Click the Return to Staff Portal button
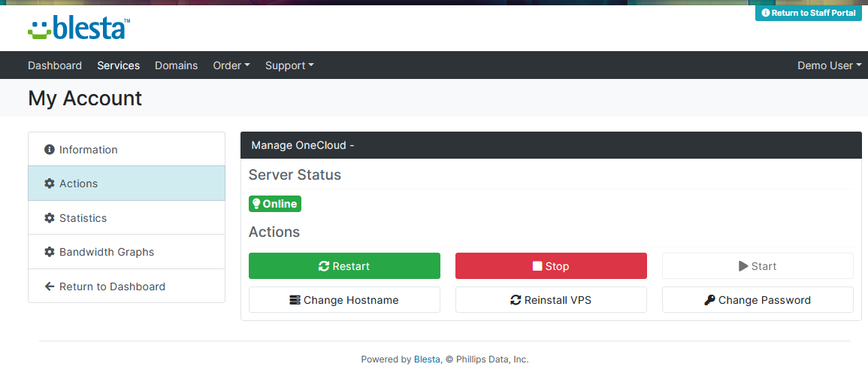The width and height of the screenshot is (868, 379). pyautogui.click(x=809, y=13)
